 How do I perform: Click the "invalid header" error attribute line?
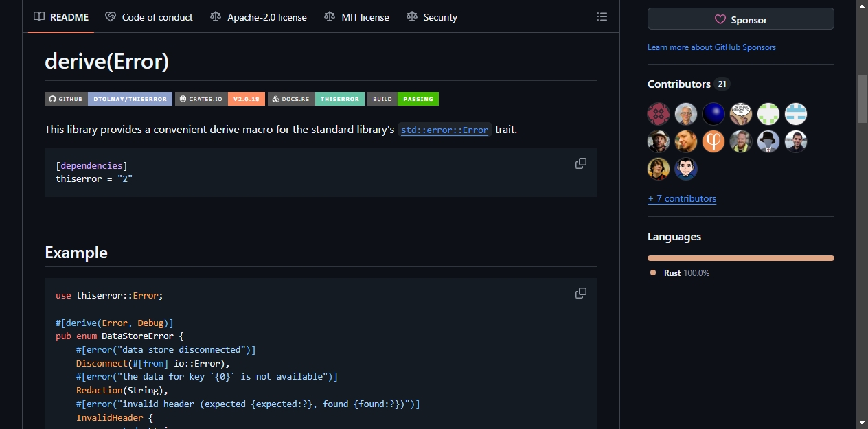[x=248, y=404]
